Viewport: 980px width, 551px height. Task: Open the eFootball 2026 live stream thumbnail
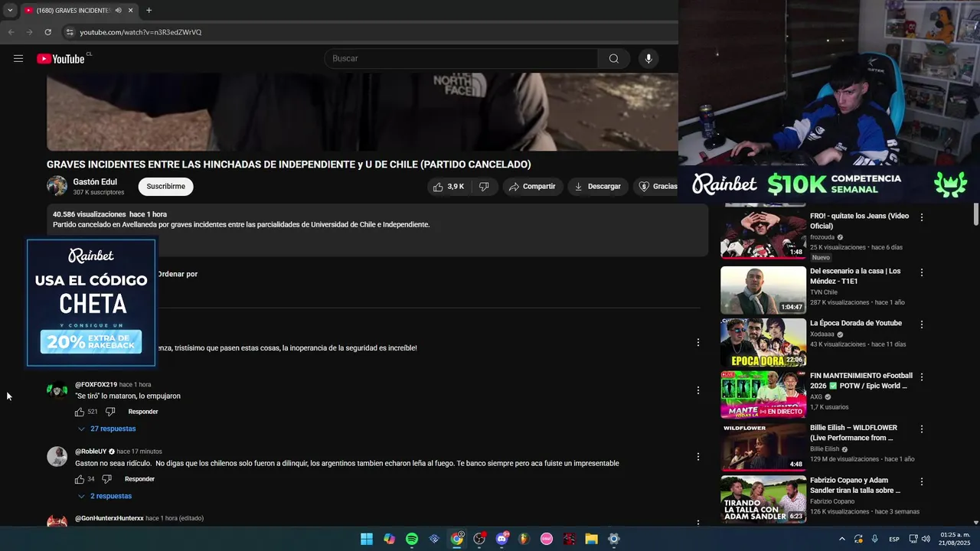click(763, 395)
